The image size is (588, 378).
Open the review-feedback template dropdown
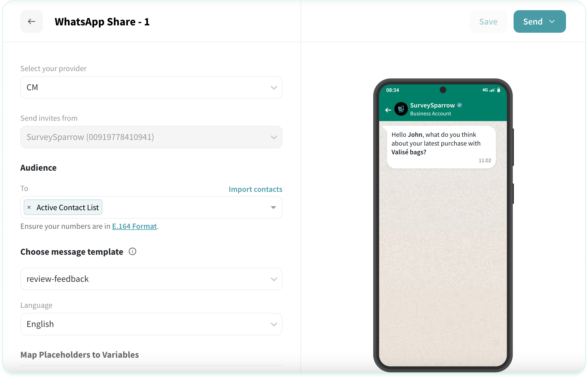point(151,279)
